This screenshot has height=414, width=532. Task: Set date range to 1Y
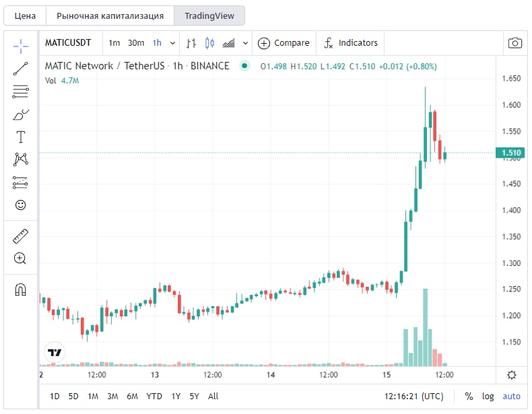coord(176,396)
